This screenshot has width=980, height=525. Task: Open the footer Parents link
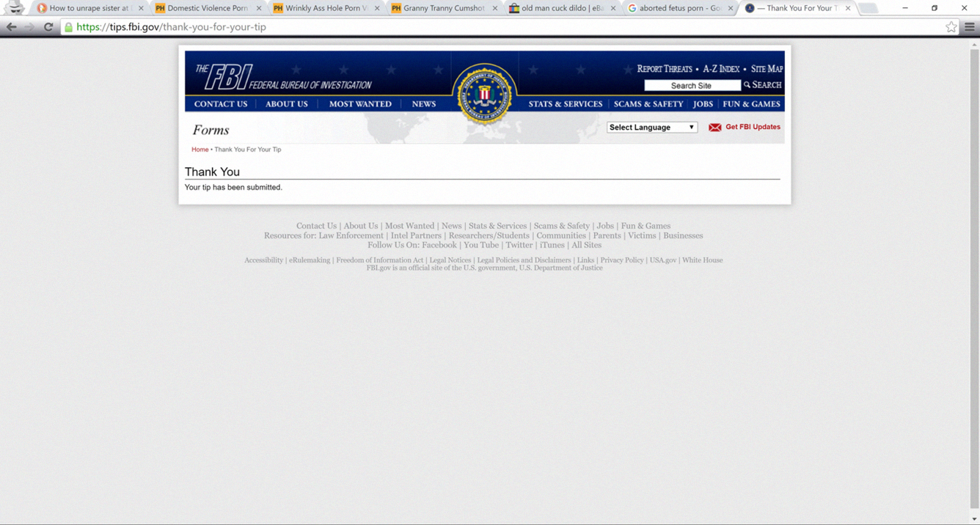click(607, 235)
